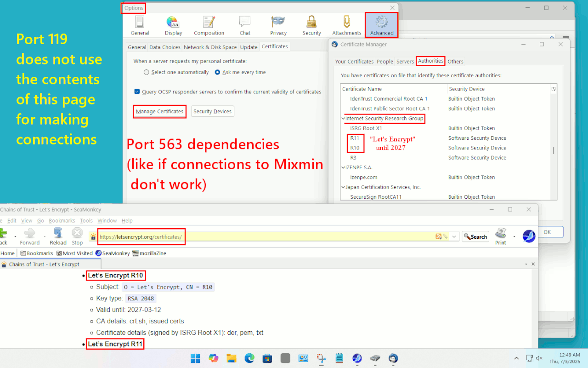The height and width of the screenshot is (368, 588).
Task: Click the Search button beside the URL bar
Action: (475, 236)
